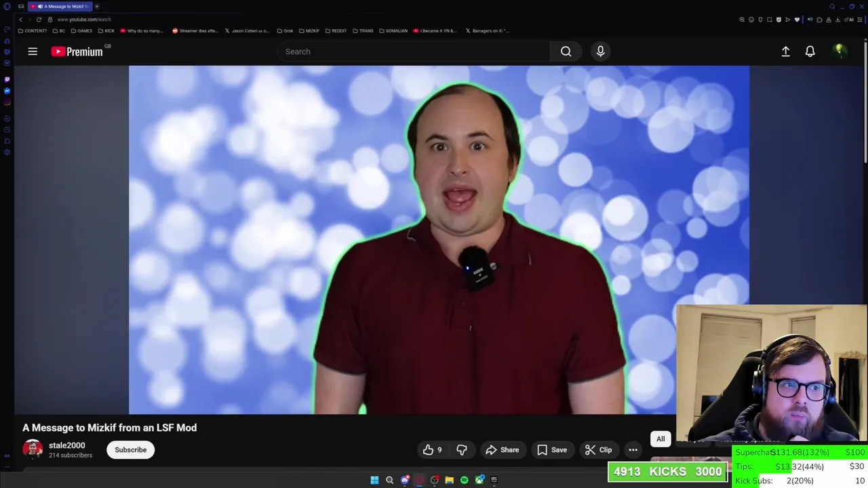
Task: Open Discord from the taskbar
Action: [405, 480]
